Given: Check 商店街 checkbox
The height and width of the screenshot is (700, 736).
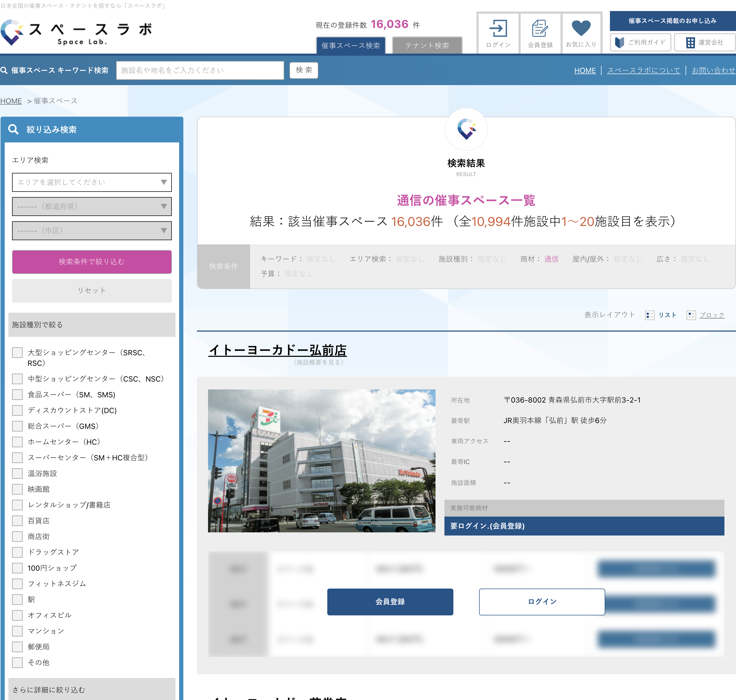Looking at the screenshot, I should point(17,536).
